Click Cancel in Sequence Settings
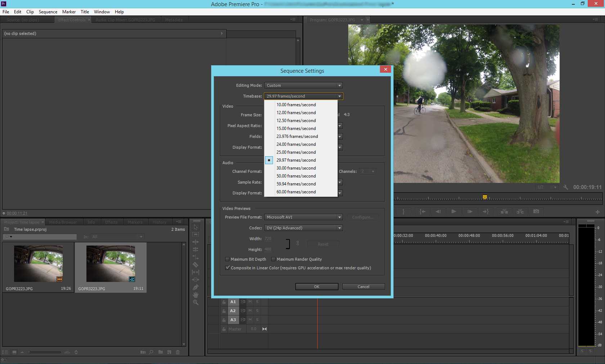The width and height of the screenshot is (605, 364). 363,287
